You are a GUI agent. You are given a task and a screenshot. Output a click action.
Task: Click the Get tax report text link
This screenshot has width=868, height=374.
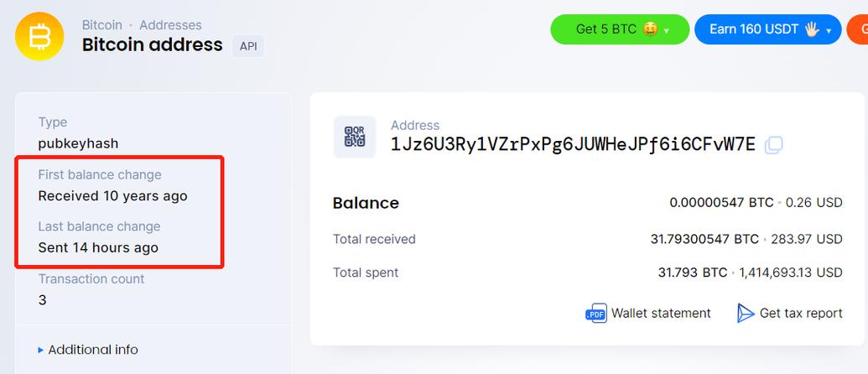coord(801,314)
